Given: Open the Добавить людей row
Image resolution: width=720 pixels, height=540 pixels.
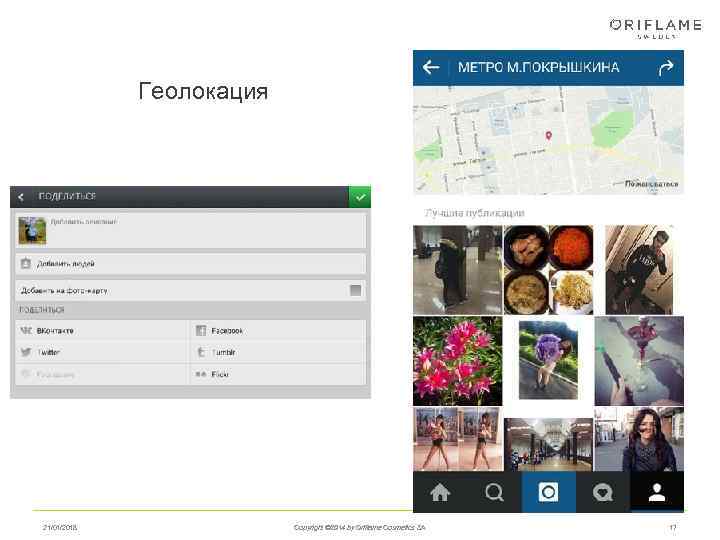Looking at the screenshot, I should 190,264.
